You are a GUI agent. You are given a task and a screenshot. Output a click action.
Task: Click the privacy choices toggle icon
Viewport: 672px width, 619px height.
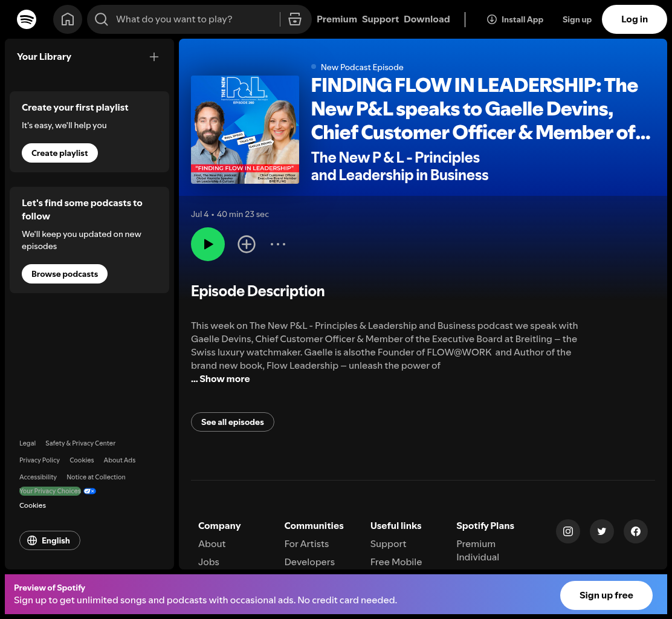pos(89,491)
